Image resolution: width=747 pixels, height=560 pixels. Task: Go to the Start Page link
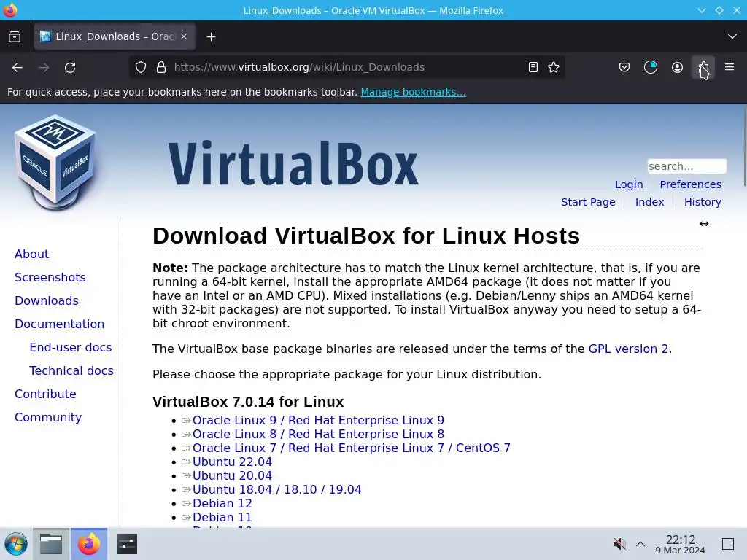(588, 202)
